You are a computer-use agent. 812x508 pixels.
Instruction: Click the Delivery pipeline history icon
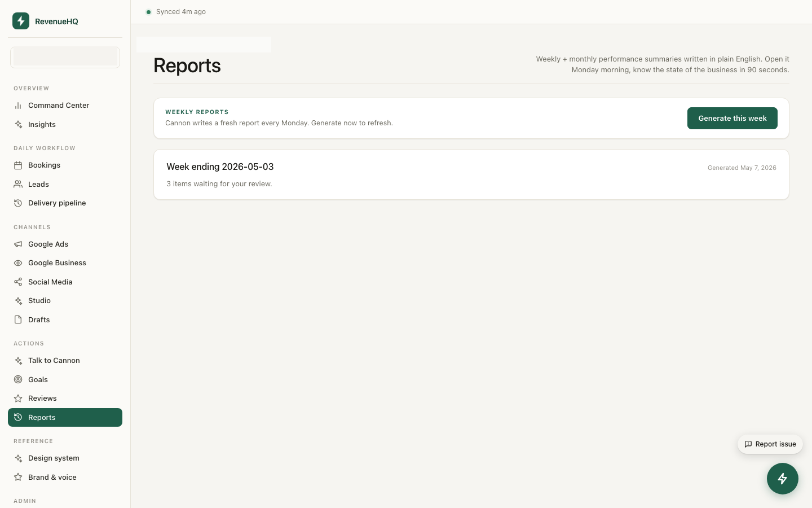tap(18, 203)
